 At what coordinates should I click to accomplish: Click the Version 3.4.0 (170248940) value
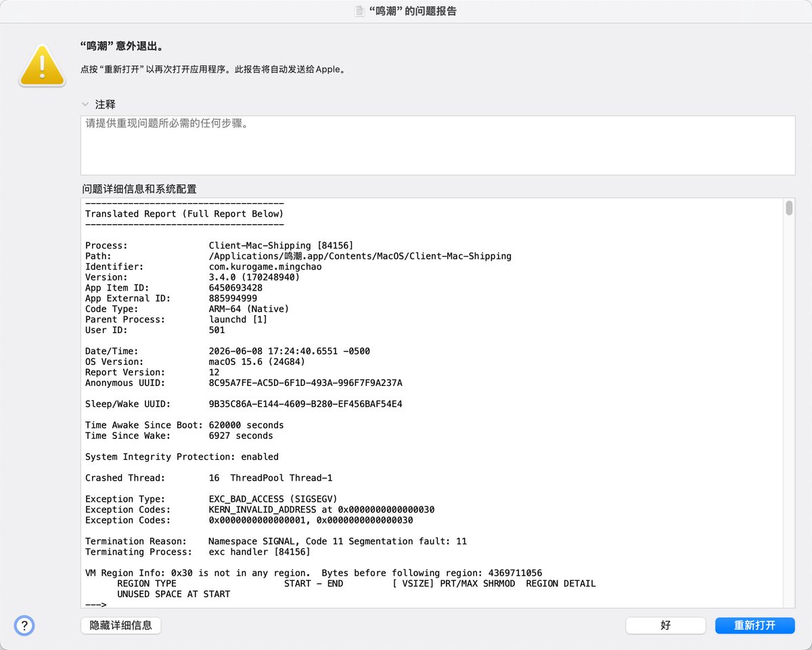pos(254,277)
